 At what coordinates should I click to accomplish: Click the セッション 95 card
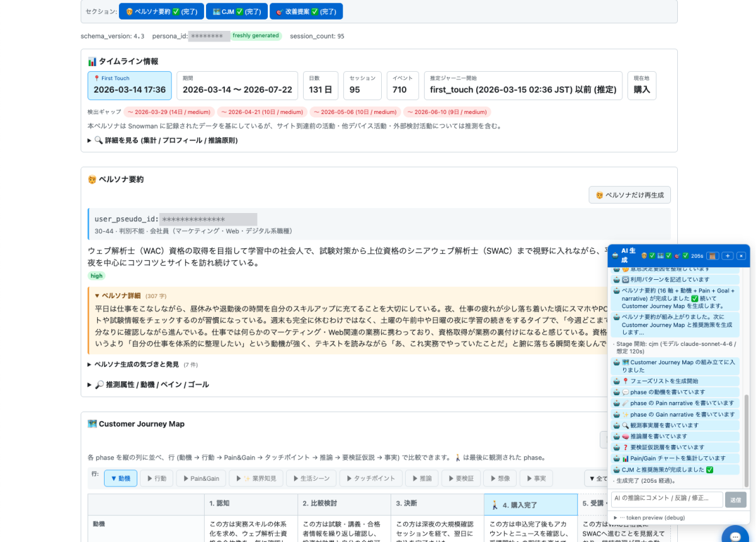click(x=362, y=86)
